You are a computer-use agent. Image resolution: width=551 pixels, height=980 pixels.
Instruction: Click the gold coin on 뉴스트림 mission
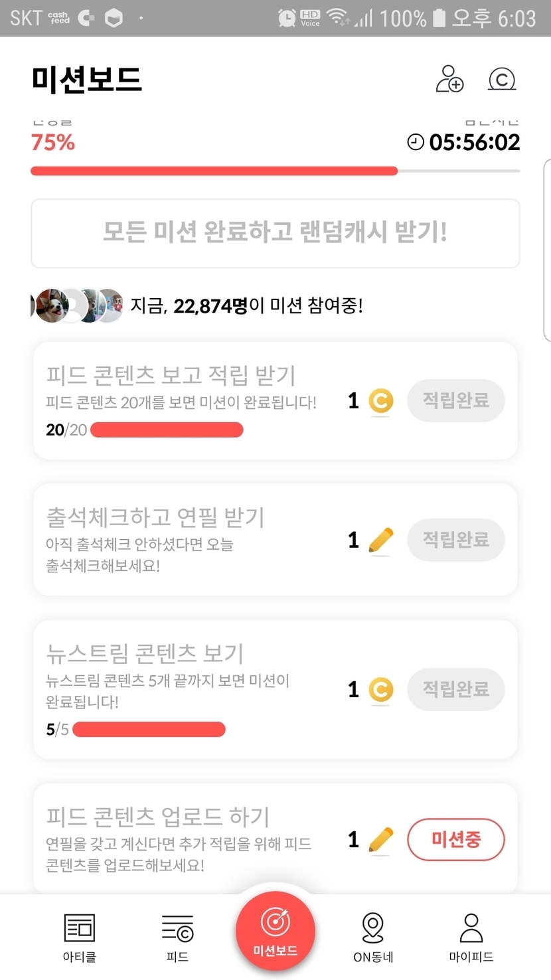click(x=381, y=690)
